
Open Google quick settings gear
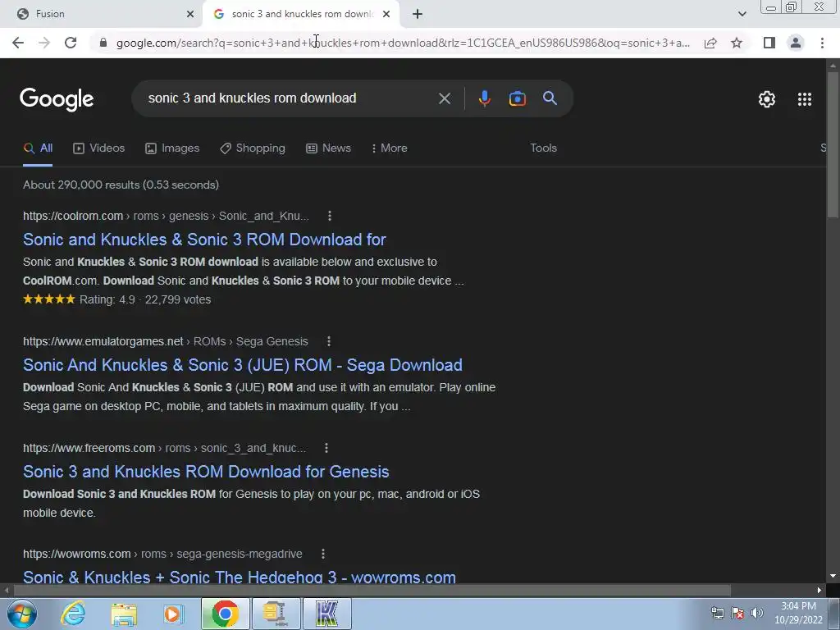coord(767,99)
